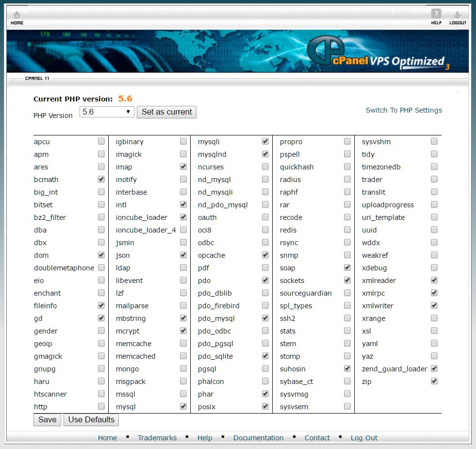Screen dimensions: 476x449
Task: Enable the xdebug extension checkbox
Action: point(434,267)
